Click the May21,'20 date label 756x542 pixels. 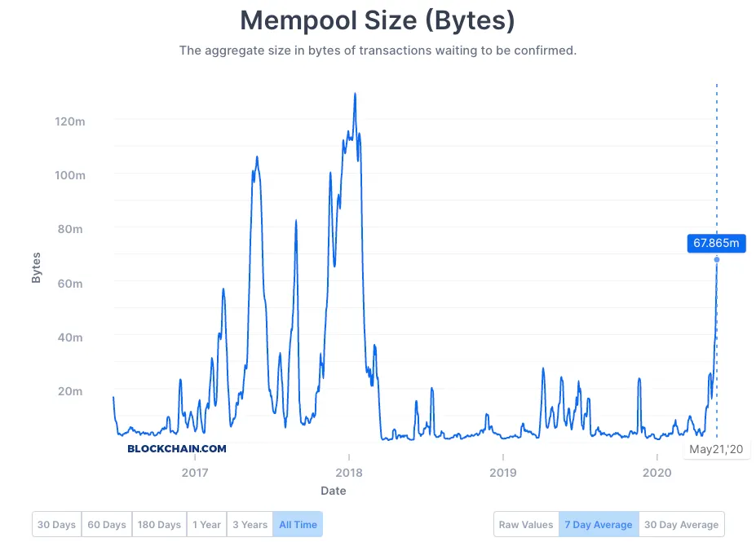[716, 449]
